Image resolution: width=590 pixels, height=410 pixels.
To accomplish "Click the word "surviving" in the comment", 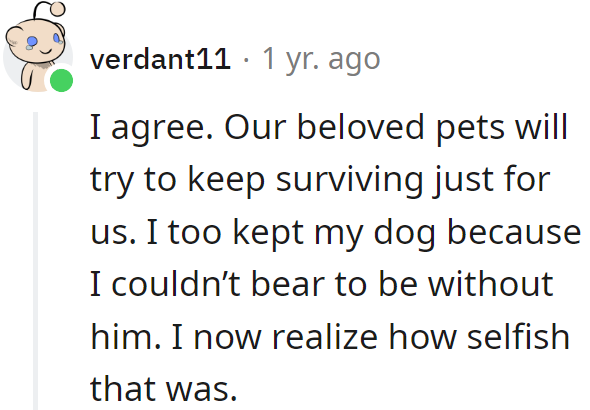I will point(349,179).
